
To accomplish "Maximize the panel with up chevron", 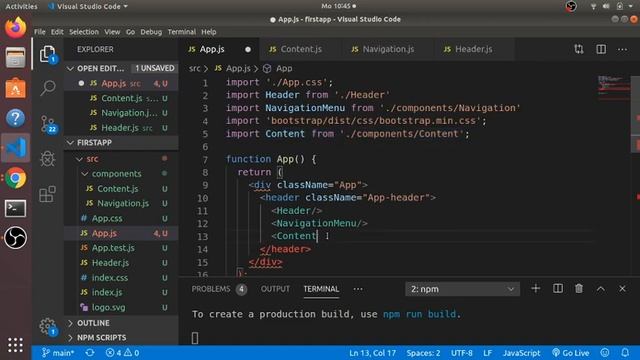I will click(x=600, y=289).
